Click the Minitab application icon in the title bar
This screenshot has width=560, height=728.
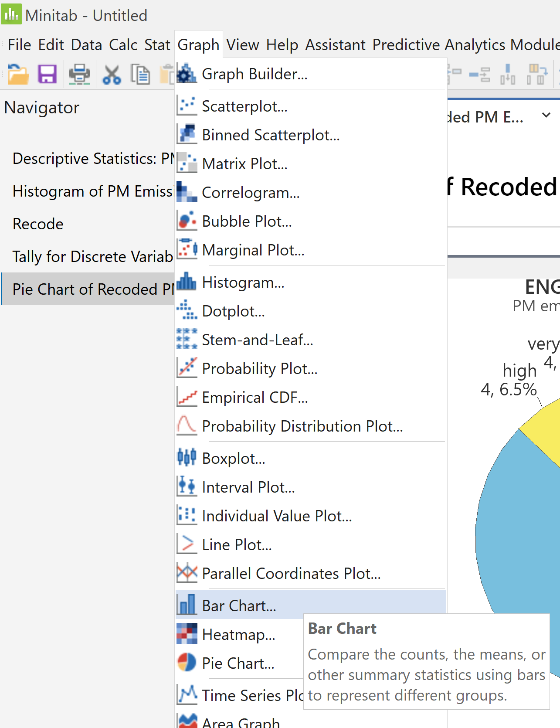pos(11,14)
